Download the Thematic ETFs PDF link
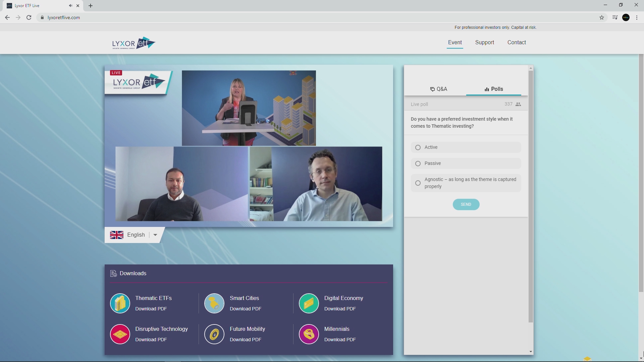Viewport: 644px width, 362px height. (151, 309)
